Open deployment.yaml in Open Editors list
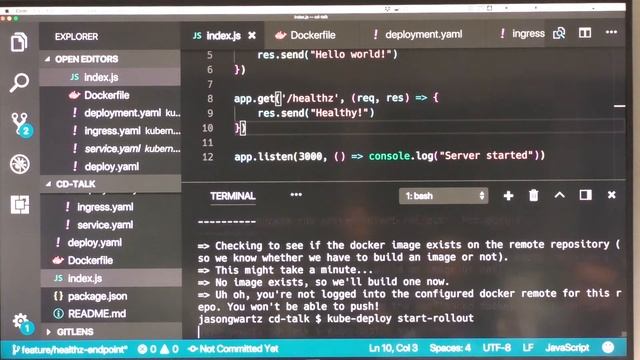 (110, 113)
